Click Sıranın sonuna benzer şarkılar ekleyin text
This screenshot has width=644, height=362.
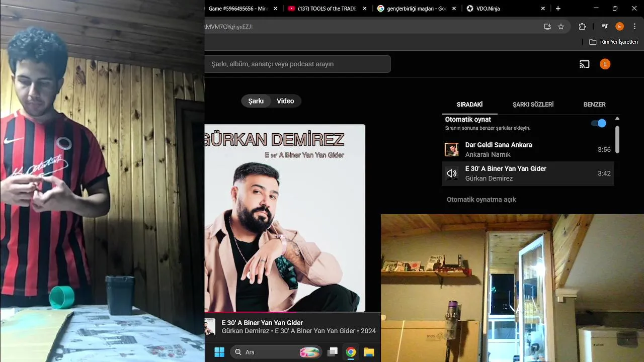point(488,128)
